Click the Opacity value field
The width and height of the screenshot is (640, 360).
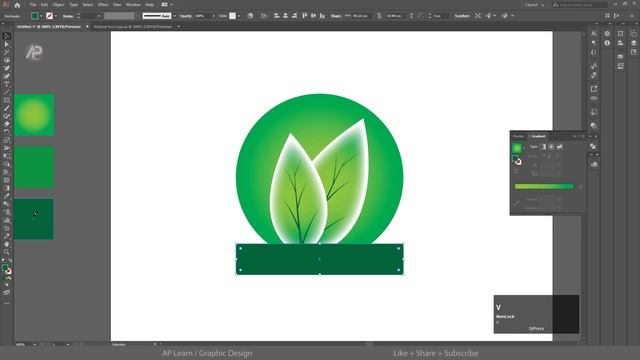click(x=202, y=16)
